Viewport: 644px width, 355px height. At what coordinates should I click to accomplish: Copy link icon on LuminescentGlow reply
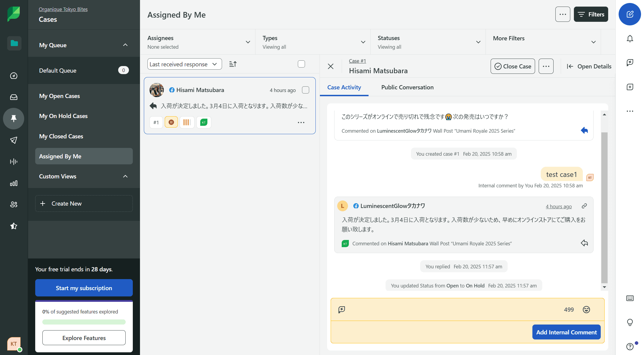point(584,206)
